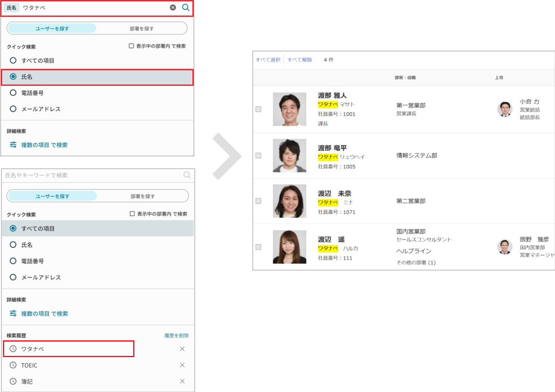Viewport: 555px width, 392px height.
Task: Select the highlighted 氏名 radio option
Action: (x=13, y=76)
